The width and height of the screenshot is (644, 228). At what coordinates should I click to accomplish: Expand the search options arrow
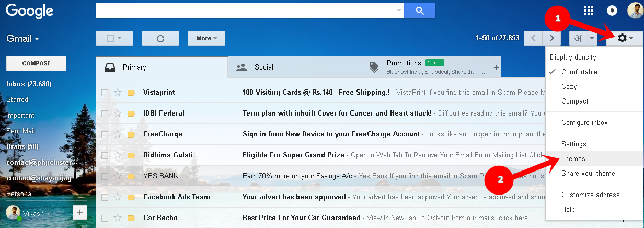tap(399, 10)
